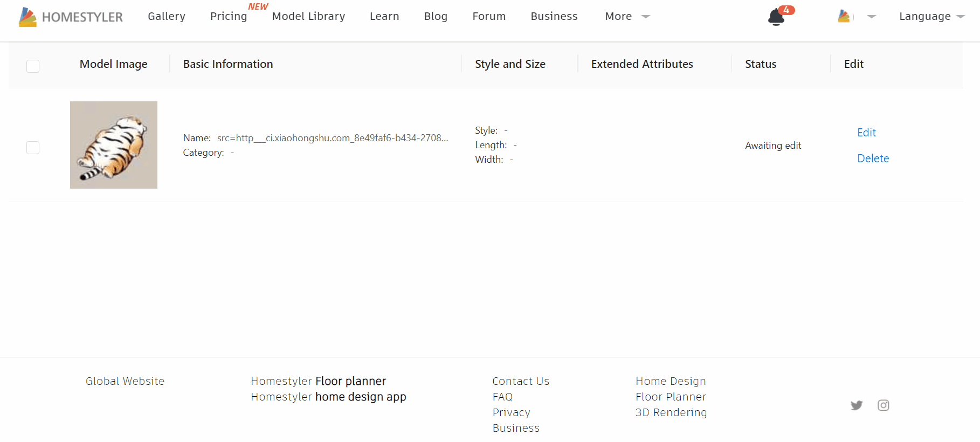Open Homestyler Floor planner link
The image size is (980, 442).
click(319, 381)
